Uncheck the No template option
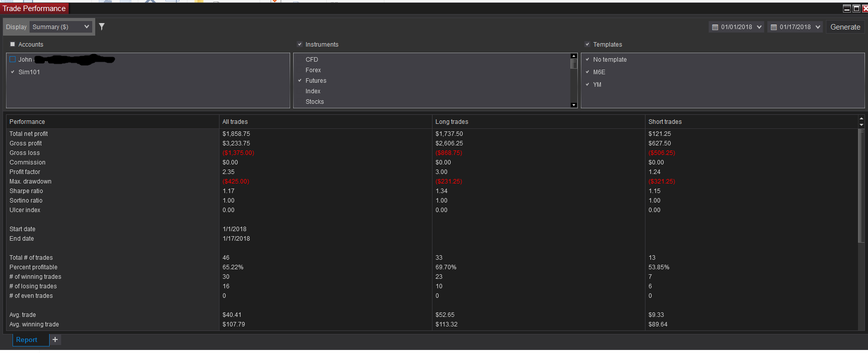 (x=587, y=59)
